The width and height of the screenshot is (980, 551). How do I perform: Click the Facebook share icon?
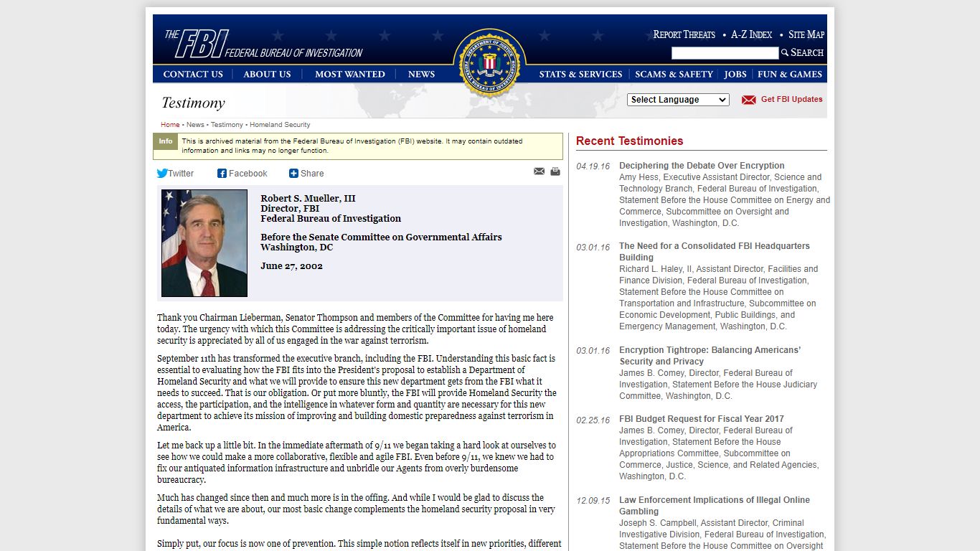click(x=222, y=173)
